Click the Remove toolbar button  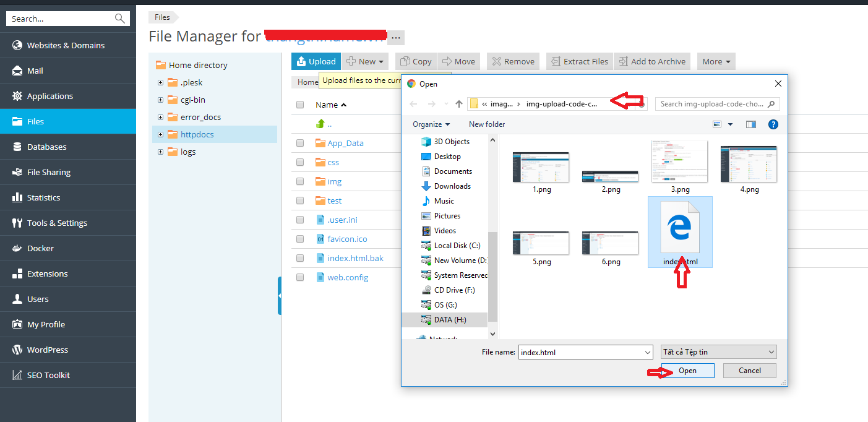point(513,61)
